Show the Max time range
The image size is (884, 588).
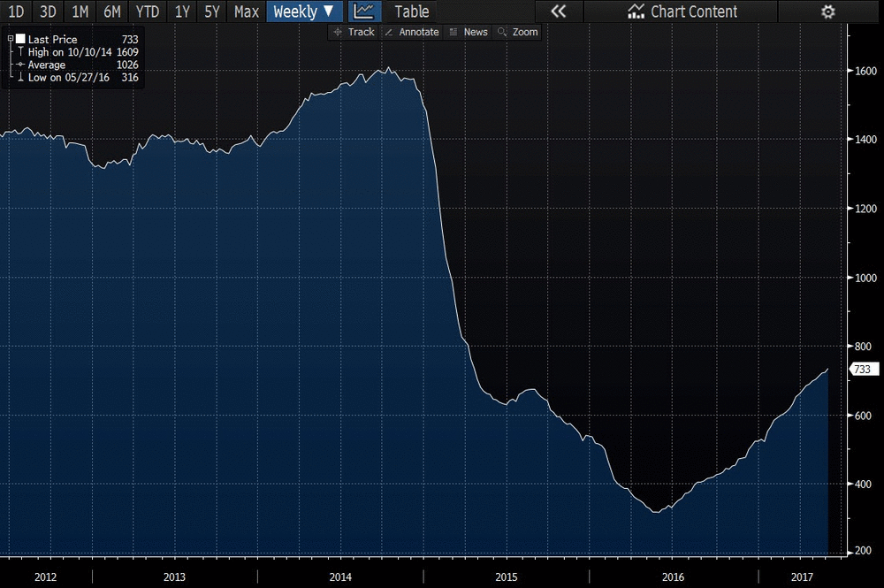tap(247, 11)
